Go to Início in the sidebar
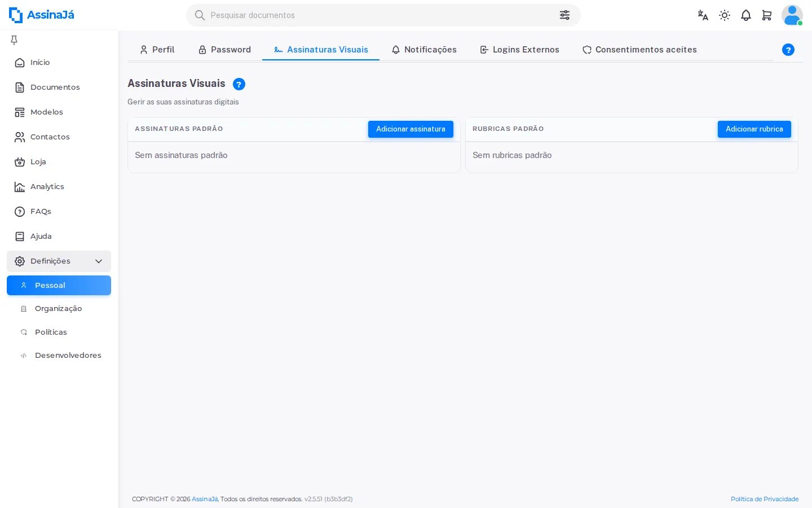Image resolution: width=812 pixels, height=508 pixels. point(59,63)
